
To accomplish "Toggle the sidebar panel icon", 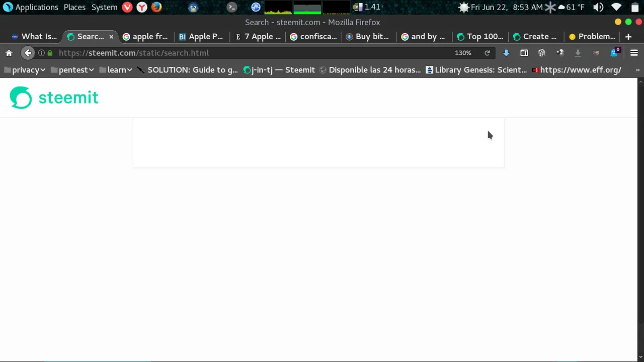I will click(x=524, y=53).
